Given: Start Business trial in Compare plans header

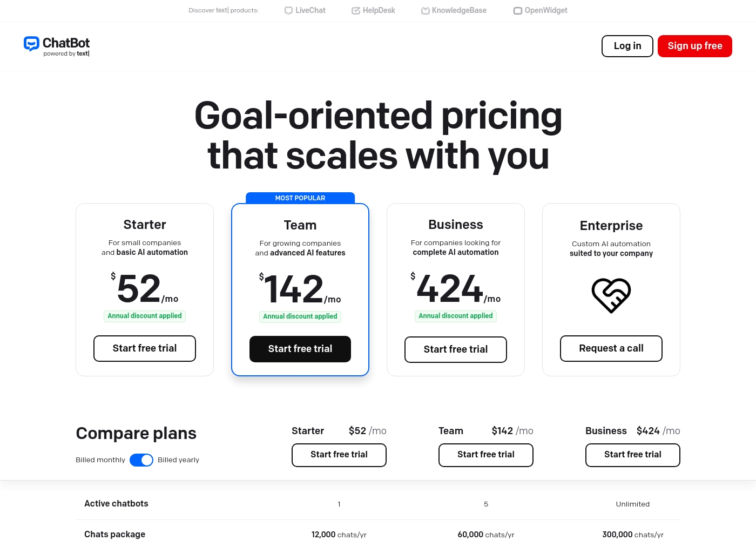Looking at the screenshot, I should click(x=633, y=455).
